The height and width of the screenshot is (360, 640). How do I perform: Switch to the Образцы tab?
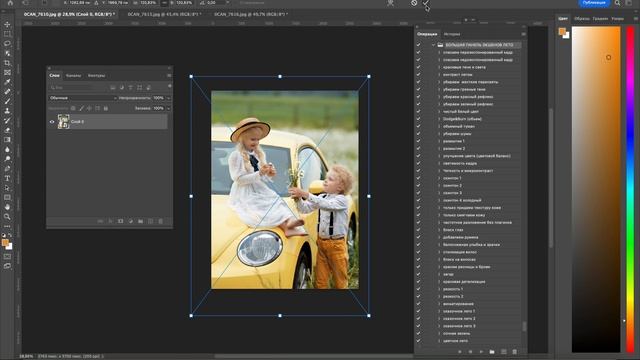[x=582, y=18]
